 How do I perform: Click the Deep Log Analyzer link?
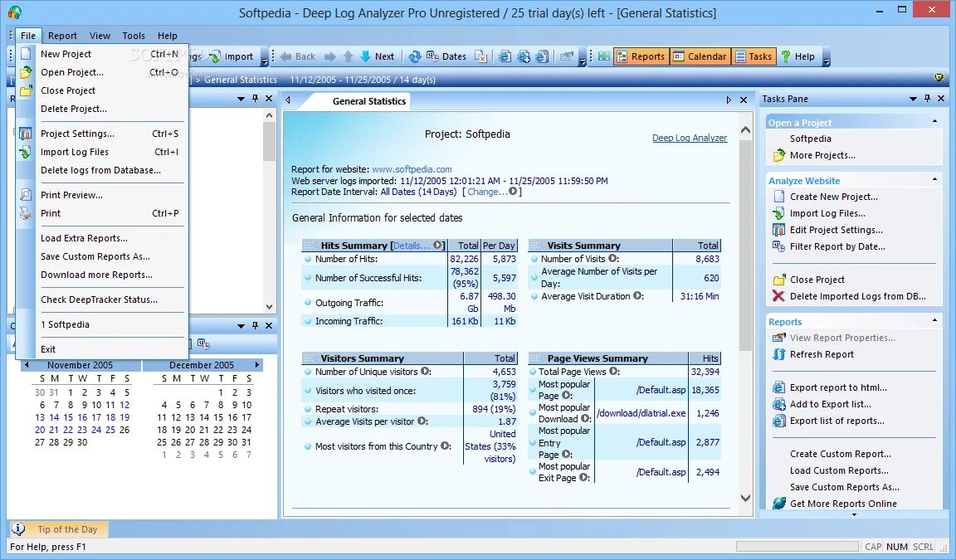(690, 139)
